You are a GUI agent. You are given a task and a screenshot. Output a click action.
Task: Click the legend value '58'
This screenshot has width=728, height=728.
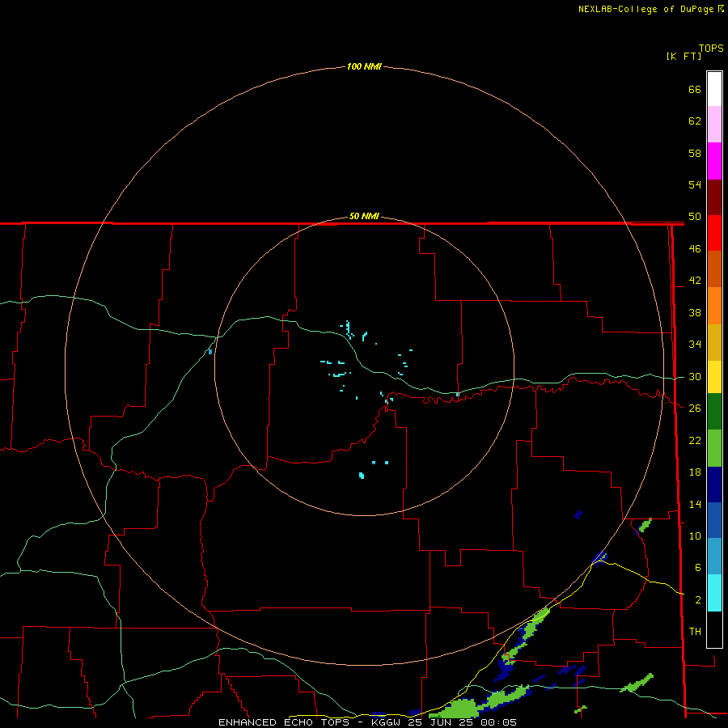click(x=695, y=153)
